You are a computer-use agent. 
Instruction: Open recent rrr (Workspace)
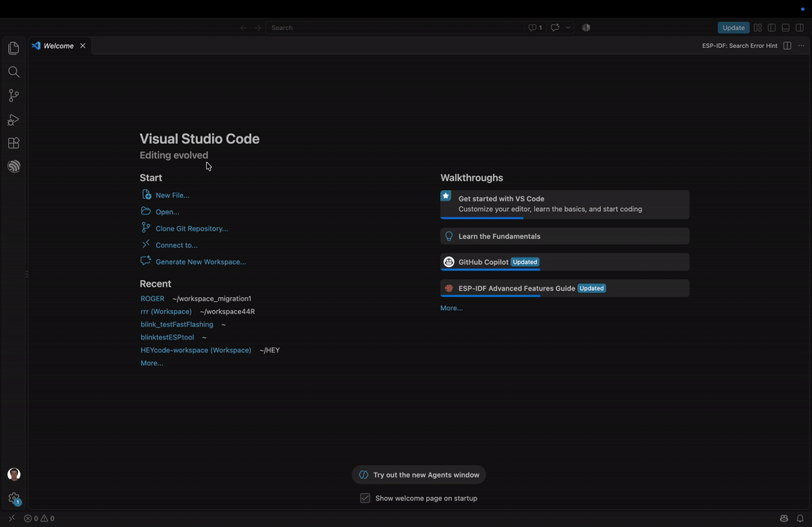pos(166,312)
